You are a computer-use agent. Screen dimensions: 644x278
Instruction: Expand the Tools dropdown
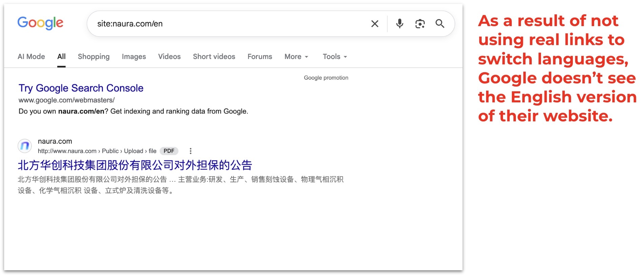335,57
